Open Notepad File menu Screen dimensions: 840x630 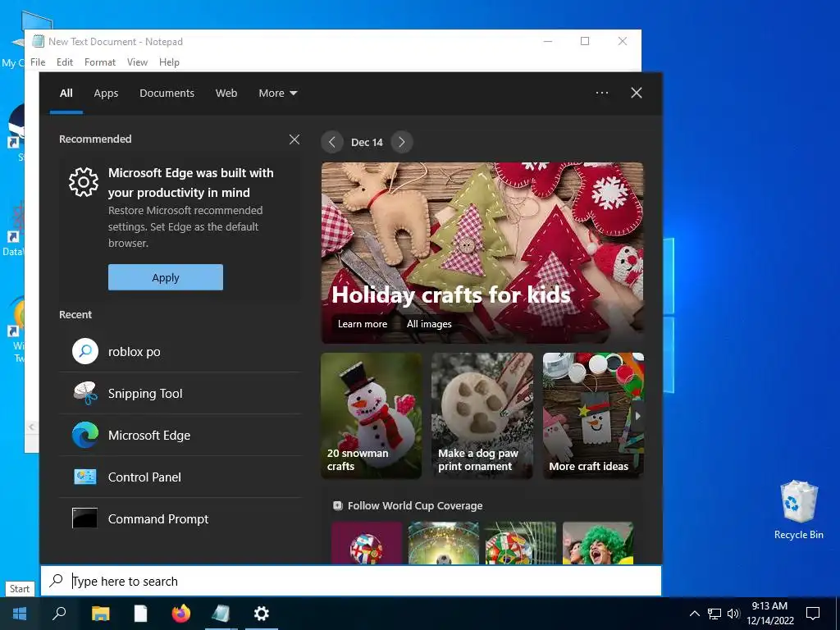click(38, 62)
